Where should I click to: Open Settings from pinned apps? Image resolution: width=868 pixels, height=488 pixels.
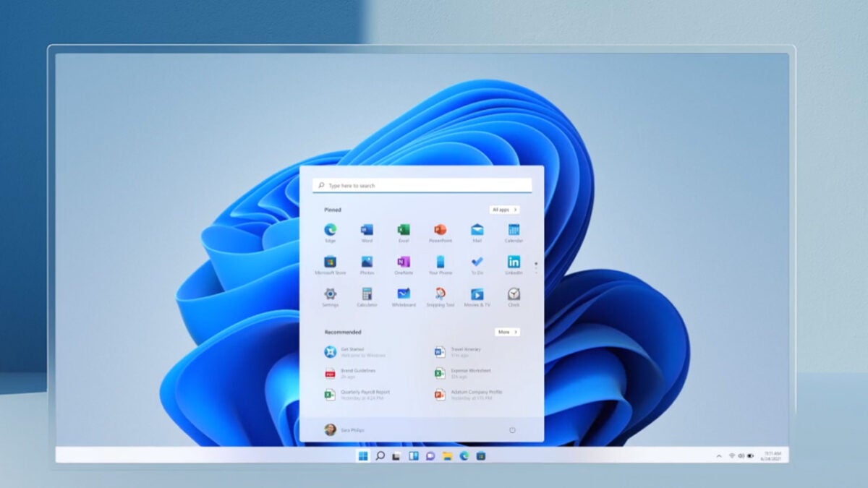click(330, 296)
